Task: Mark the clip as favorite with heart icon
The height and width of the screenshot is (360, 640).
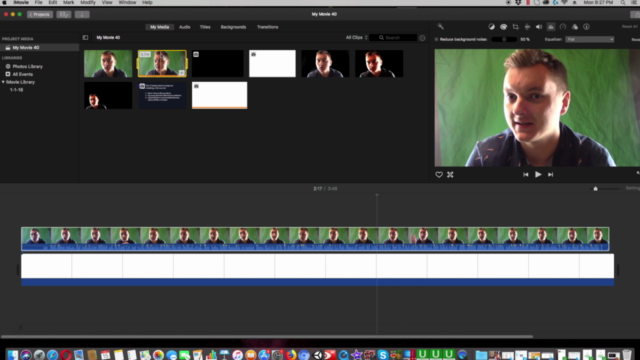Action: pyautogui.click(x=439, y=175)
